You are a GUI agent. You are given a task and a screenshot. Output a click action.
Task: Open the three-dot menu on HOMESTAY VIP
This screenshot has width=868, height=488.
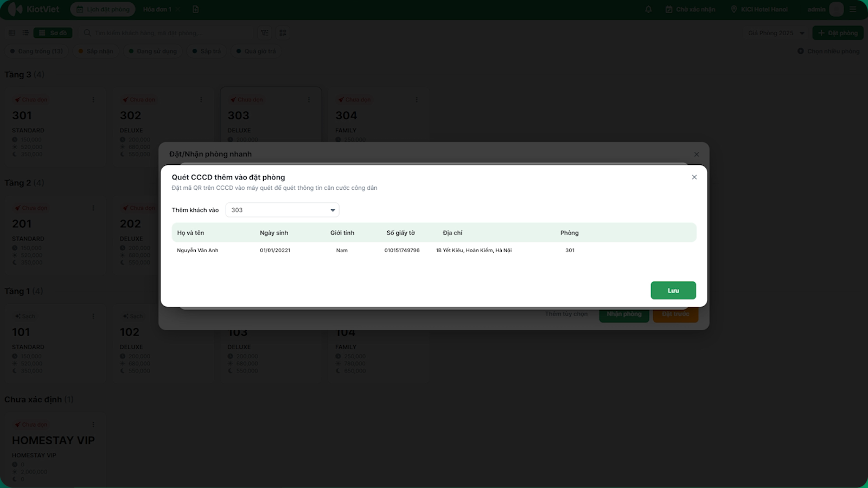[x=93, y=425]
